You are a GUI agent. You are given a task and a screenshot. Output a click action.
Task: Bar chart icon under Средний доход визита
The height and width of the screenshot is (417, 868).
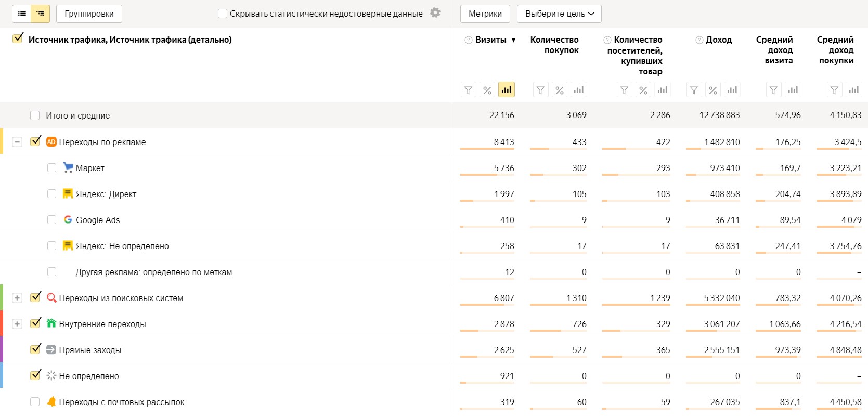793,90
